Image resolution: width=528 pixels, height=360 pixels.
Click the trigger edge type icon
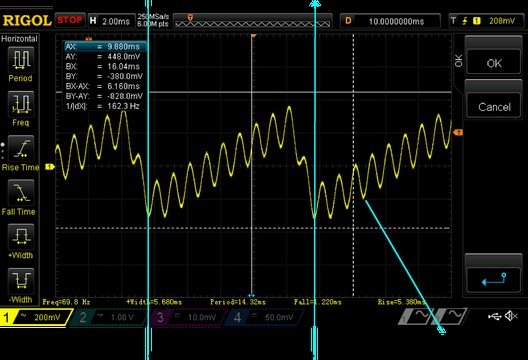click(465, 21)
